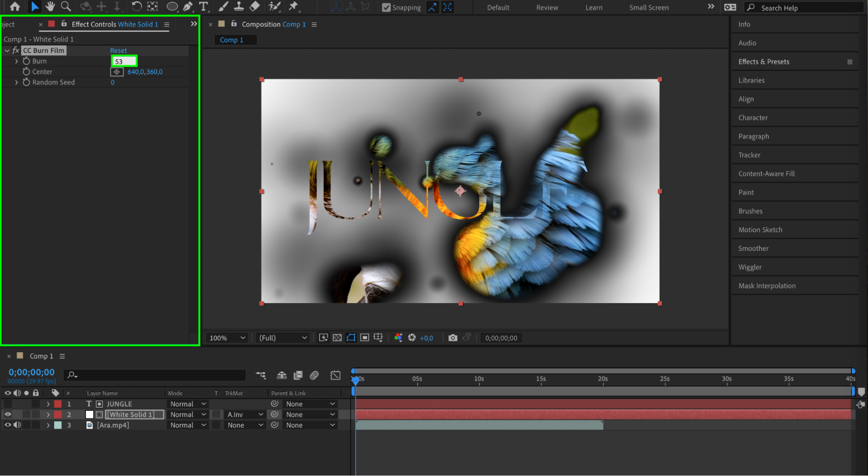Mute audio of the Ara.mp4 layer
Screen dimensions: 868x476
click(17, 425)
